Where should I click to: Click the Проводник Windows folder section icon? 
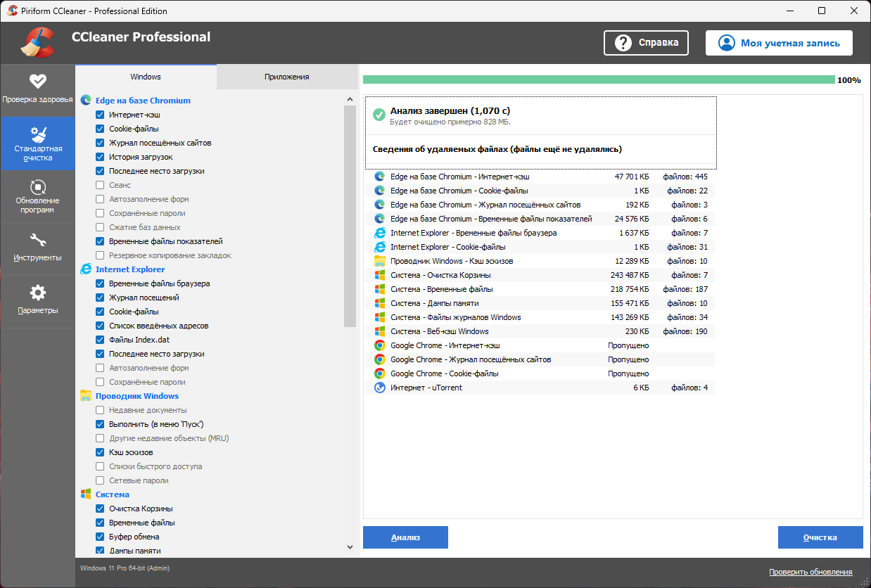click(86, 396)
